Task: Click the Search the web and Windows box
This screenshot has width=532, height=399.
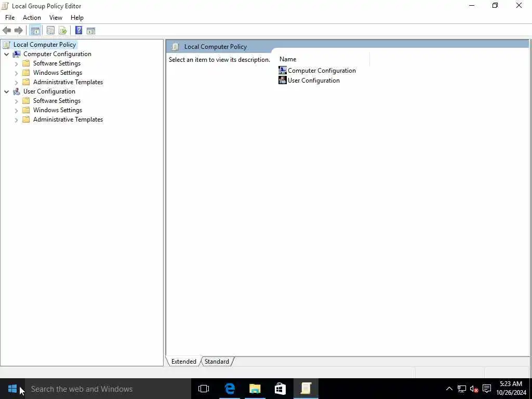Action: 108,389
